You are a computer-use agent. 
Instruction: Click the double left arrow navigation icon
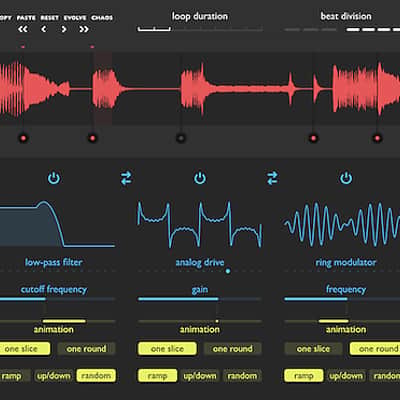[23, 29]
